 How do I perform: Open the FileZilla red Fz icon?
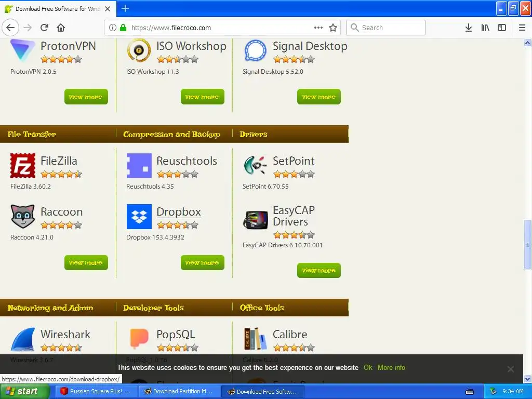[23, 166]
